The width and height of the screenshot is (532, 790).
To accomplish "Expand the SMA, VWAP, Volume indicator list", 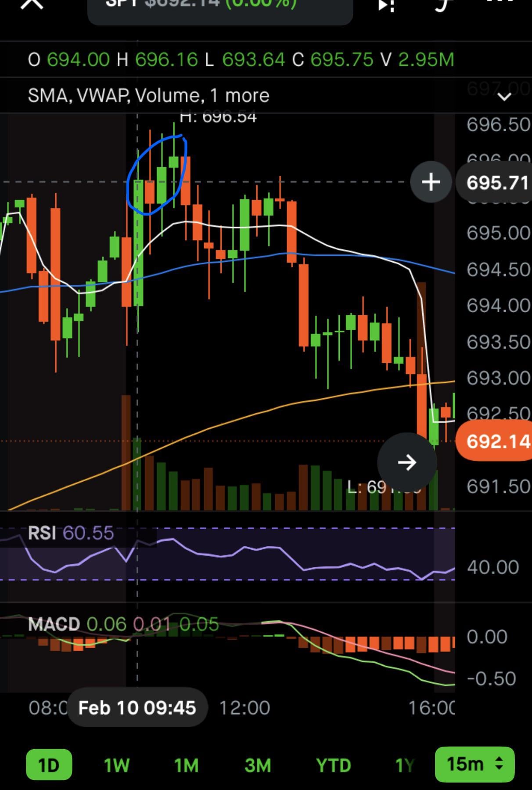I will click(504, 96).
